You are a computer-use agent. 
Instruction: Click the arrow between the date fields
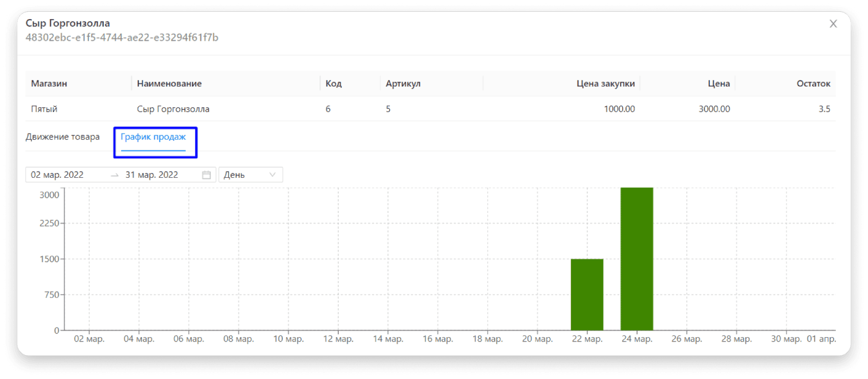[x=115, y=175]
